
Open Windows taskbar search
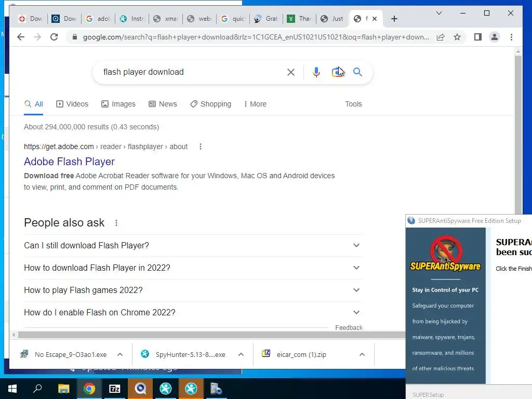click(x=37, y=389)
